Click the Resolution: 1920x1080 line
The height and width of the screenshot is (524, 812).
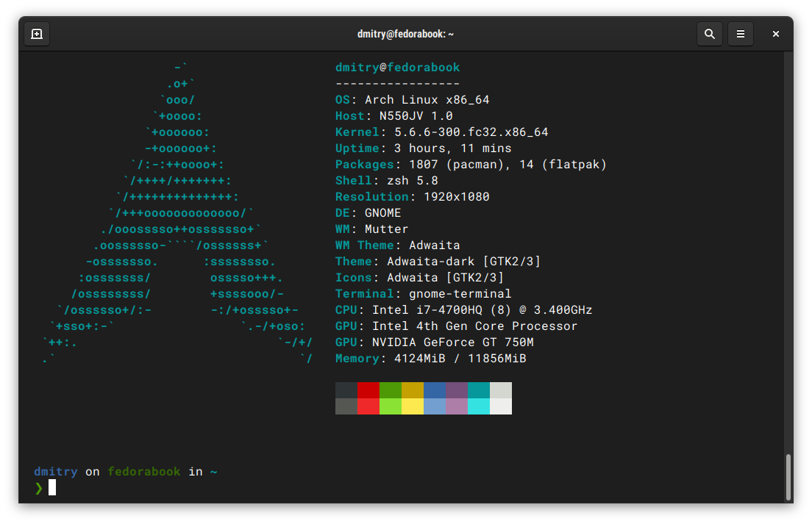(412, 196)
